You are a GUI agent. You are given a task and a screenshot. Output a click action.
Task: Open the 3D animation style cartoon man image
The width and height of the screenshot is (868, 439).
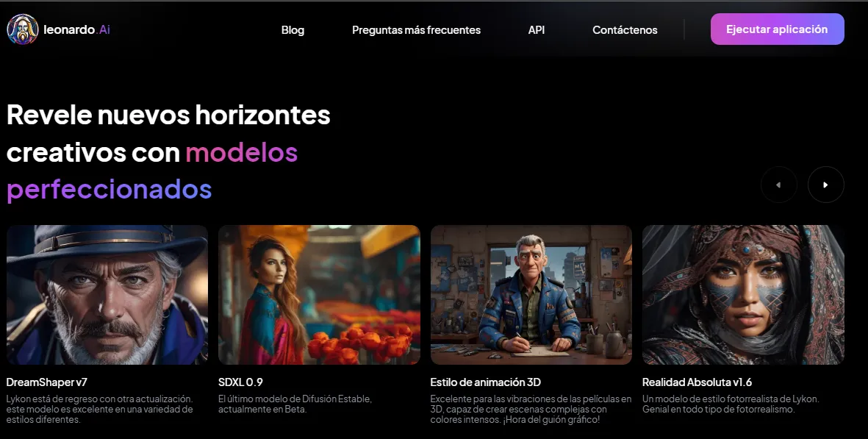pos(531,295)
